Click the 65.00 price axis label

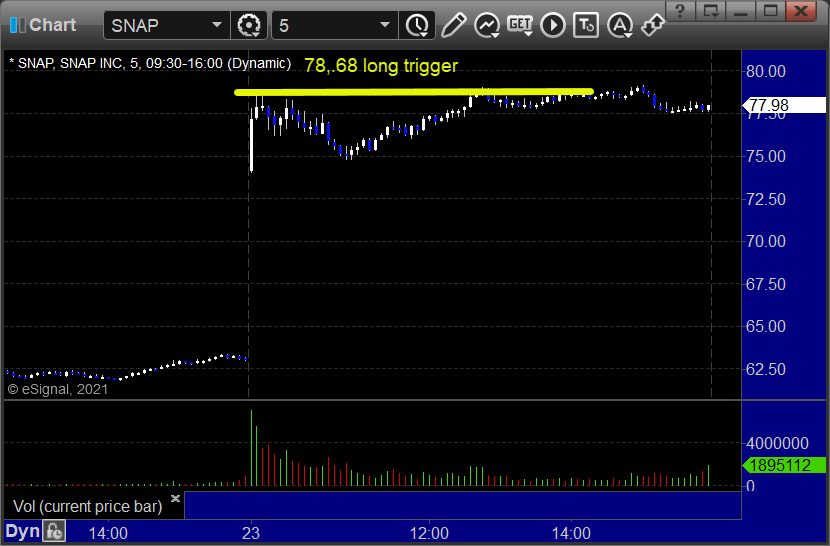(x=765, y=326)
